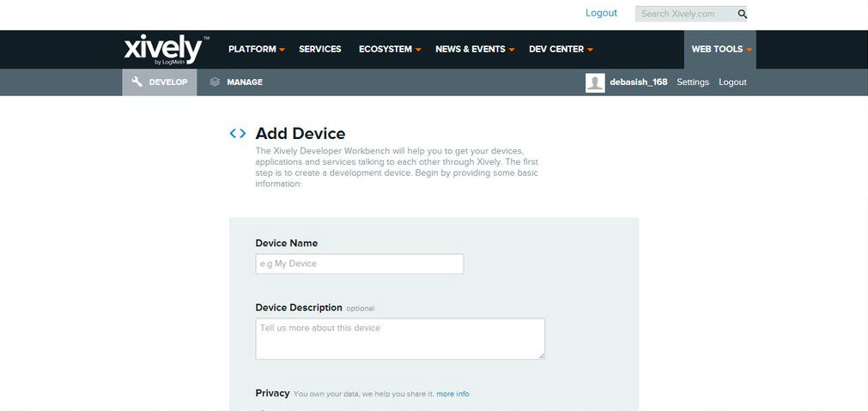Image resolution: width=868 pixels, height=411 pixels.
Task: Switch to the Manage tab
Action: pos(236,82)
